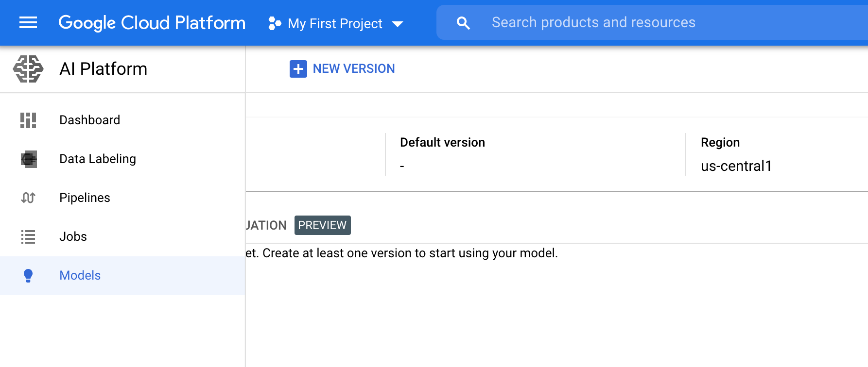Click the magnifying glass search icon

pyautogui.click(x=463, y=23)
